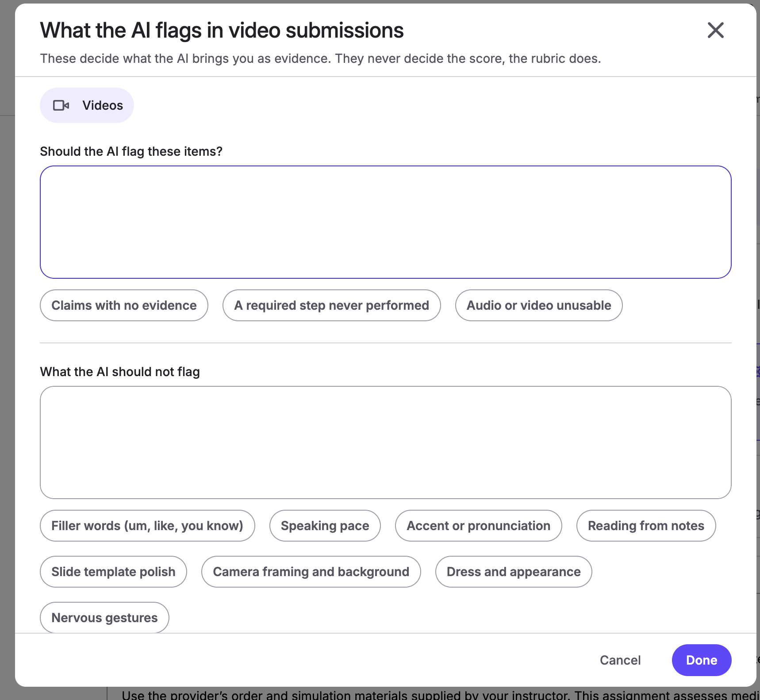Confirm with the Done button
Image resolution: width=760 pixels, height=700 pixels.
click(x=702, y=660)
